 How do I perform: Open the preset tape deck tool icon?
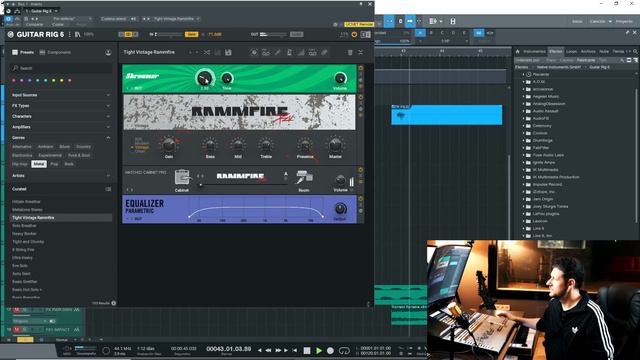[x=266, y=52]
